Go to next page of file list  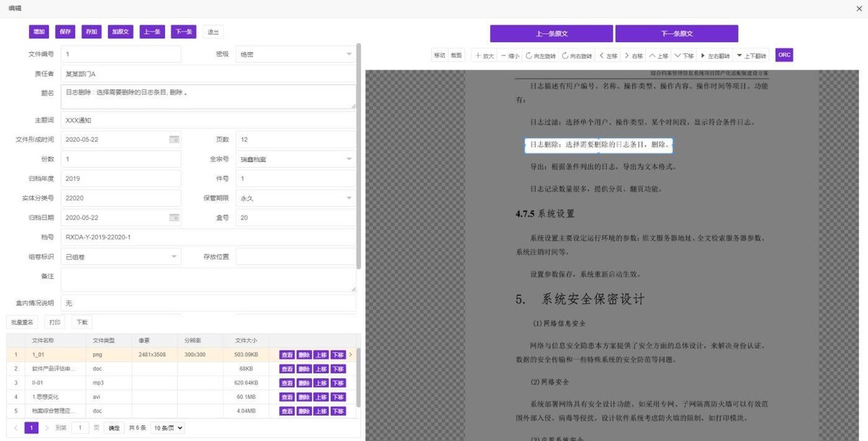[x=47, y=428]
